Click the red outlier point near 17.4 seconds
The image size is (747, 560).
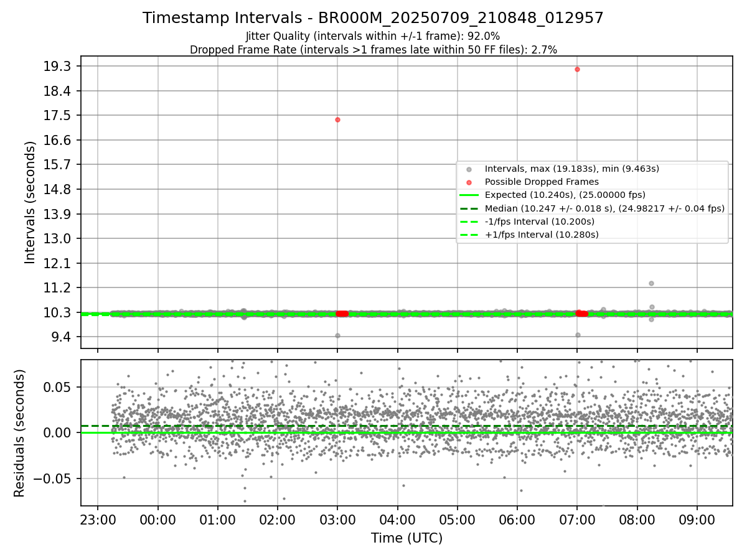coord(337,119)
